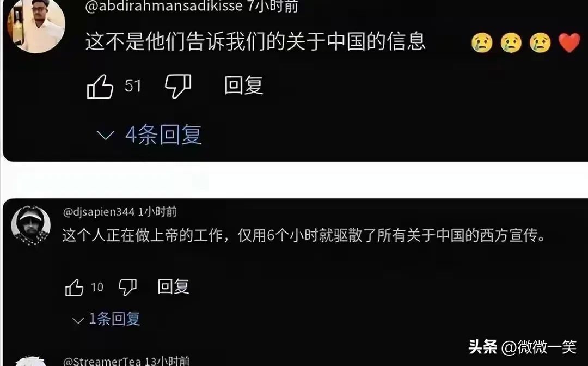Dislike the comment by @abdirahmansadikisse
This screenshot has height=366, width=588.
178,87
